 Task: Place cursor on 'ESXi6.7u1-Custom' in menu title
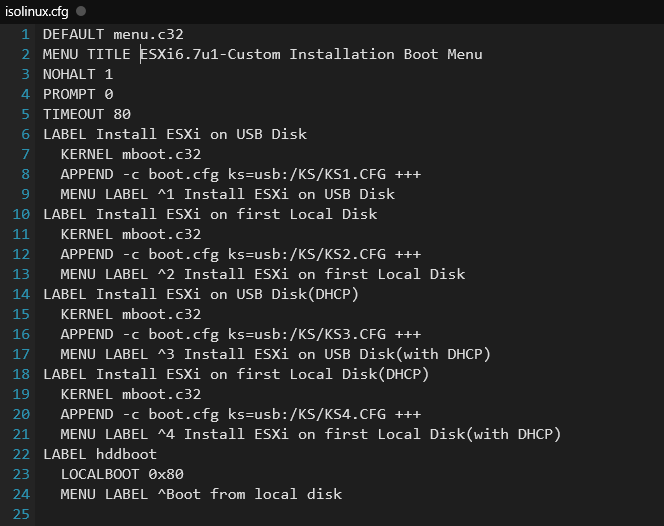pos(210,54)
